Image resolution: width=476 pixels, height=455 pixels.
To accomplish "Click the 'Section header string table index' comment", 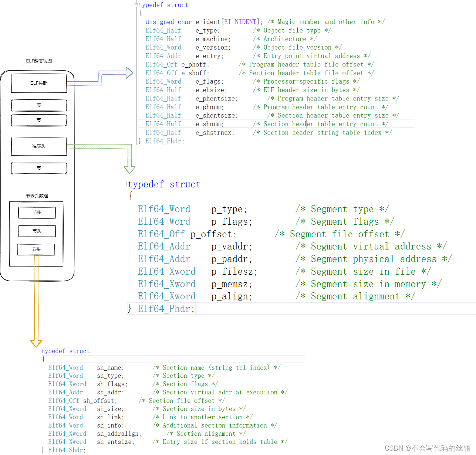I will [322, 132].
